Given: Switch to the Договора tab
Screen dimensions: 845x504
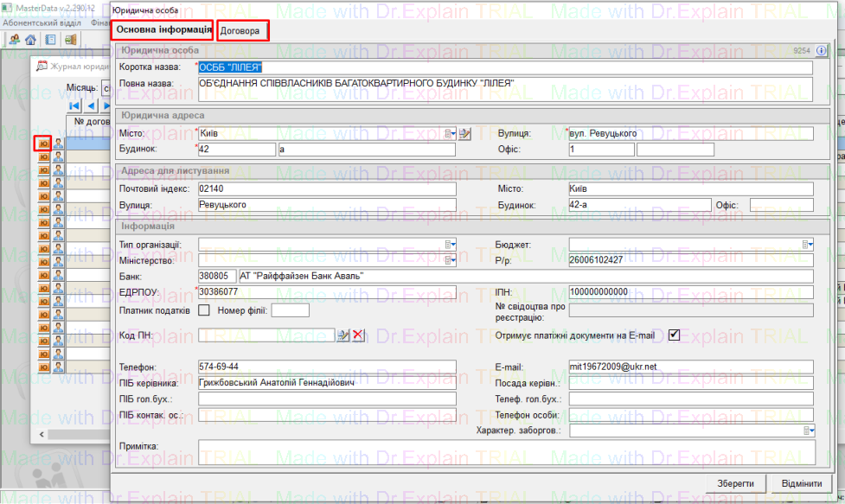Looking at the screenshot, I should [x=242, y=31].
